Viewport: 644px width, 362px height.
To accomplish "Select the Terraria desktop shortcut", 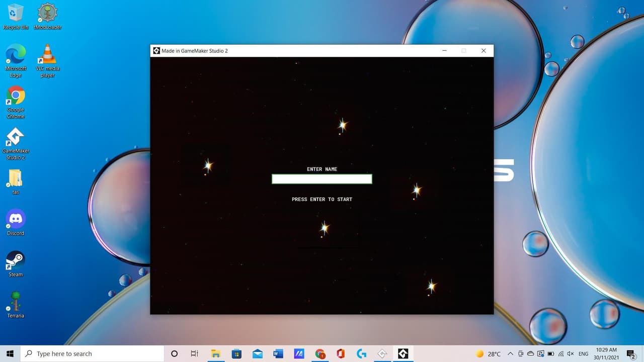I will click(16, 305).
